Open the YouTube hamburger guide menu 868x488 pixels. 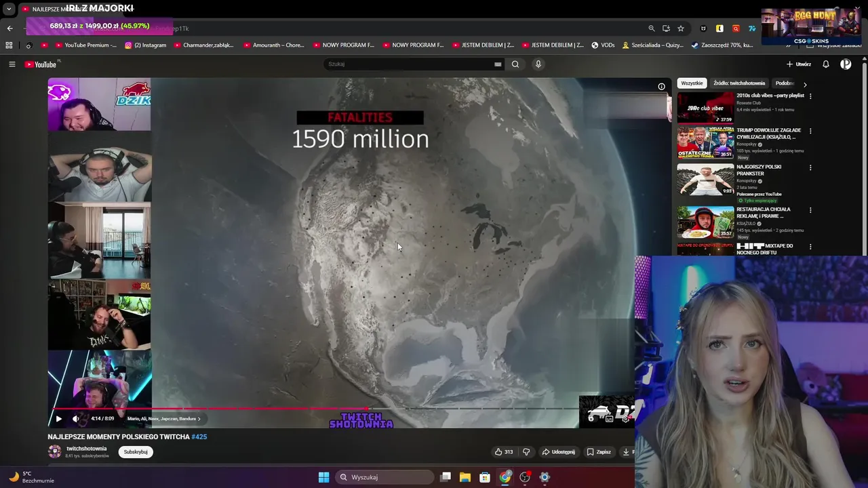12,64
